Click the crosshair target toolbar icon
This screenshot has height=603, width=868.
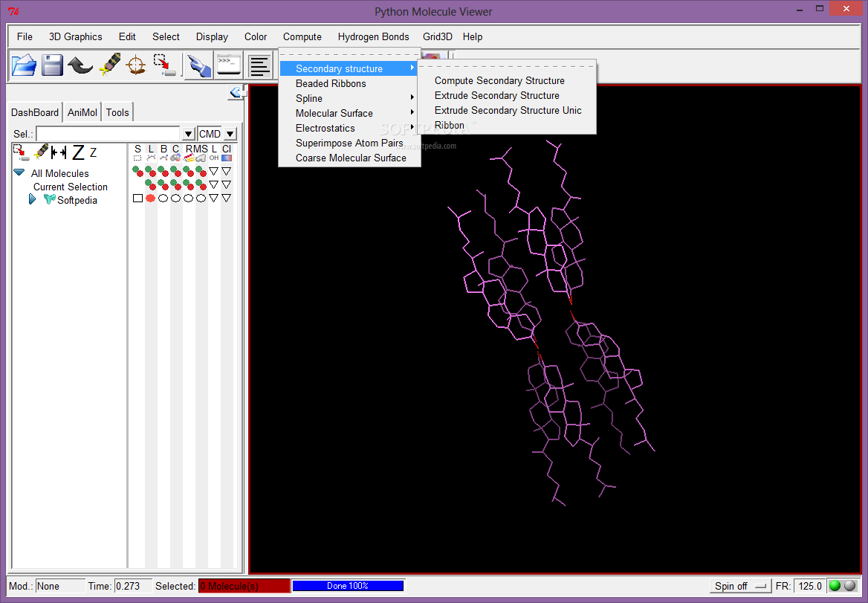coord(135,65)
